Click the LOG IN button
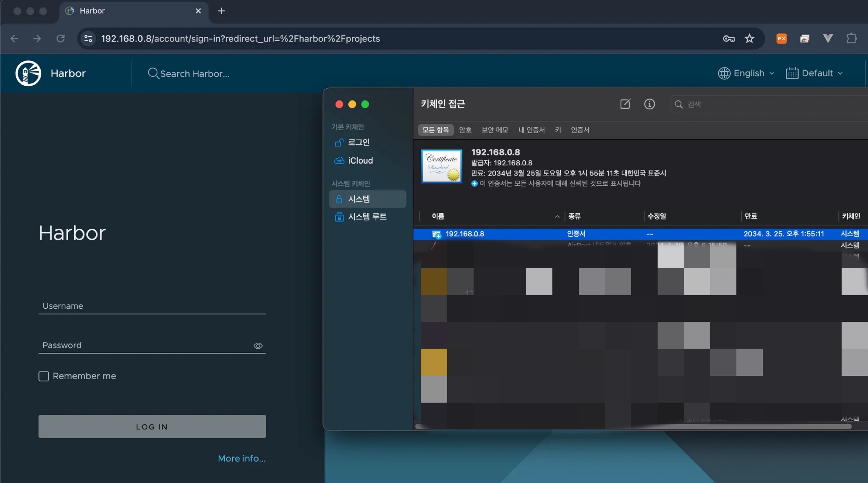 pyautogui.click(x=152, y=426)
